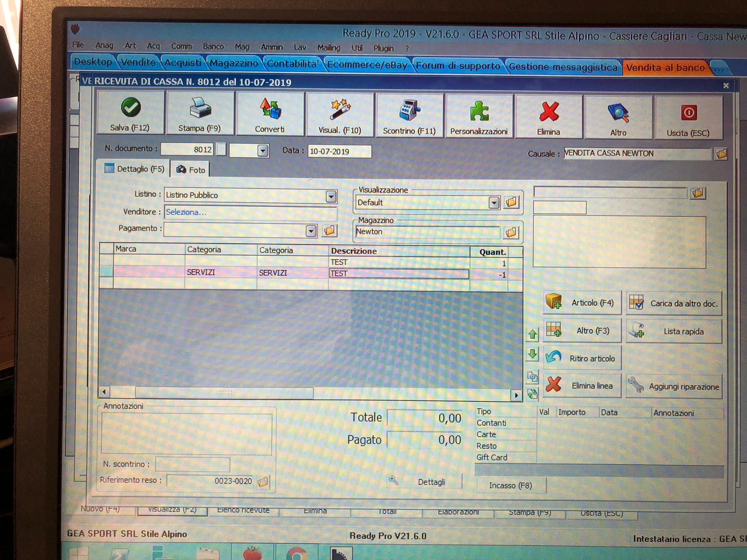Click refresh icon beside grid scrollbar
The width and height of the screenshot is (747, 560).
point(533,394)
